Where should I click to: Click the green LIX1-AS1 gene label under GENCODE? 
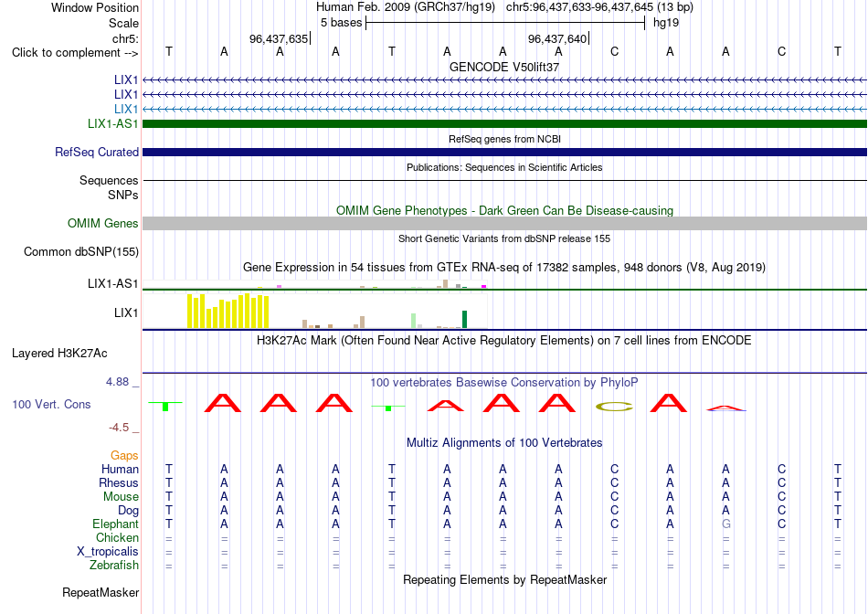click(113, 123)
